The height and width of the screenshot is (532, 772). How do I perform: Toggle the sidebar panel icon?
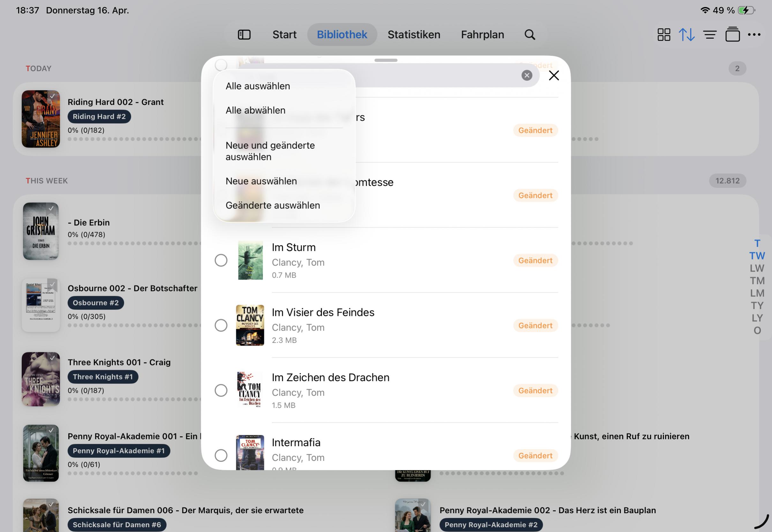tap(244, 35)
